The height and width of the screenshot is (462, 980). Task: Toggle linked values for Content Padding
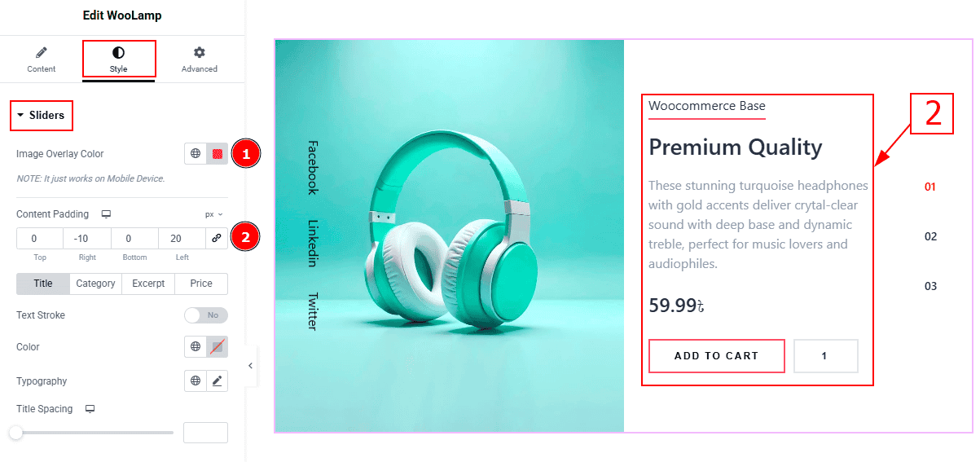(x=217, y=238)
